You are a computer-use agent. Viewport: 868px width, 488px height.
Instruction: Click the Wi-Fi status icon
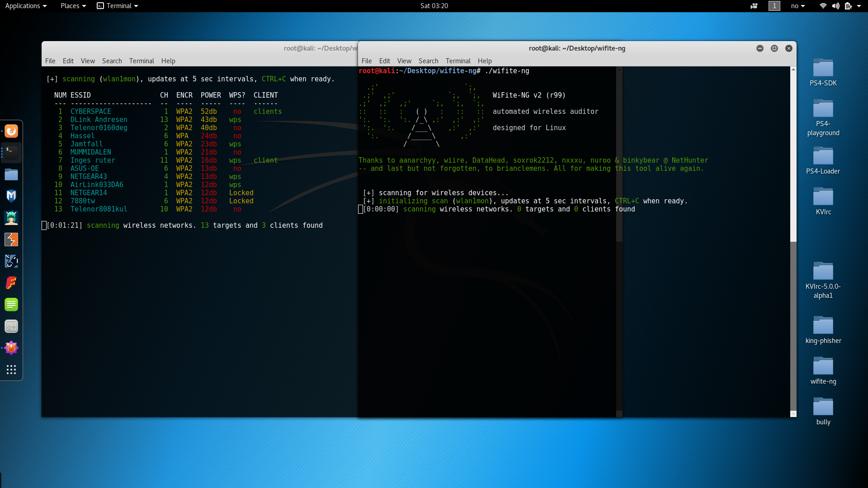823,6
